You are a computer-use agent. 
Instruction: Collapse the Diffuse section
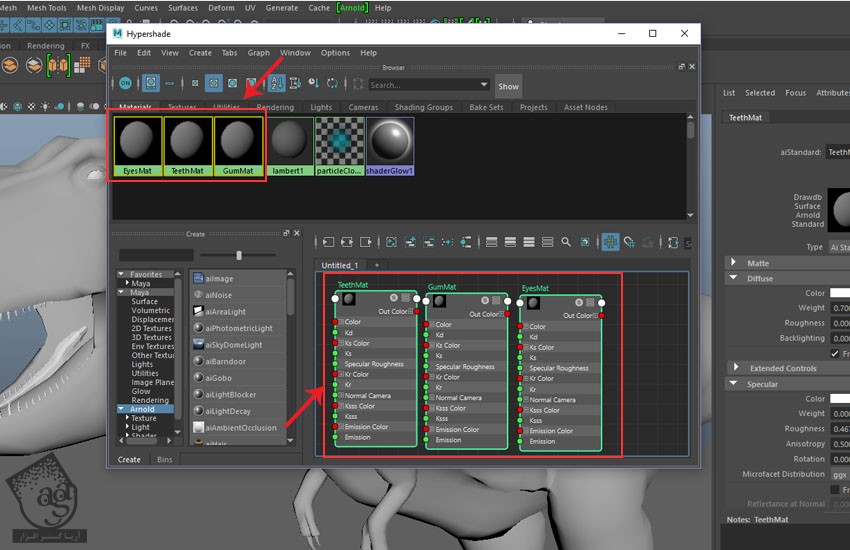[x=733, y=278]
